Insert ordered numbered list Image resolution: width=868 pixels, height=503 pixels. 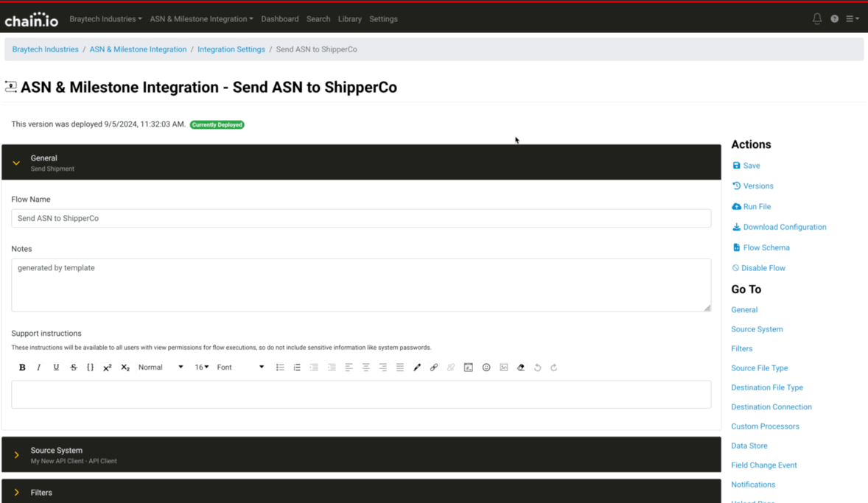point(297,367)
